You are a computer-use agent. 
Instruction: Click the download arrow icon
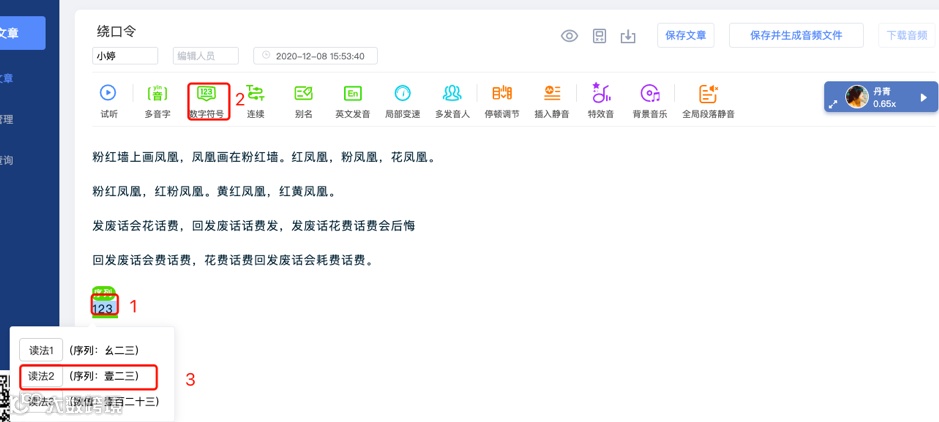[x=628, y=36]
